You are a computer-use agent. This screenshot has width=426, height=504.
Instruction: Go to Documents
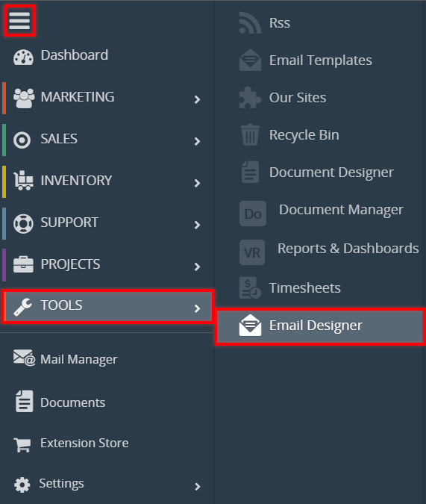(72, 402)
